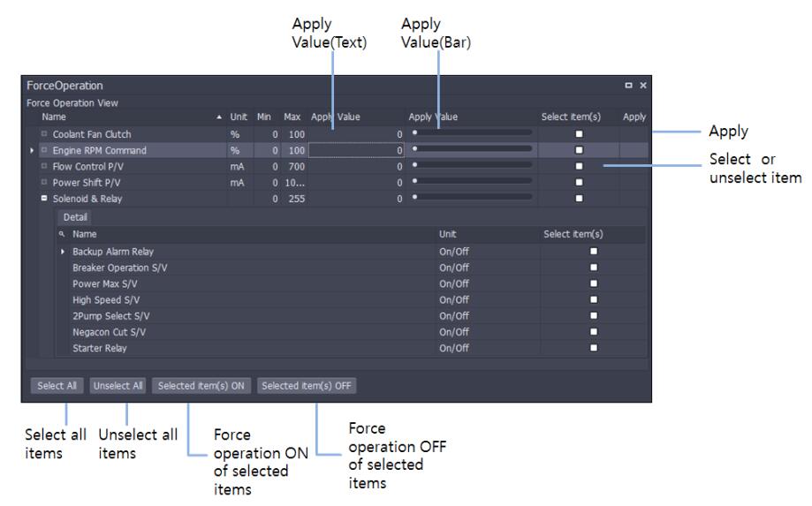Viewport: 812px width, 506px height.
Task: Click the 700 max value of Flow Control
Action: click(x=296, y=166)
